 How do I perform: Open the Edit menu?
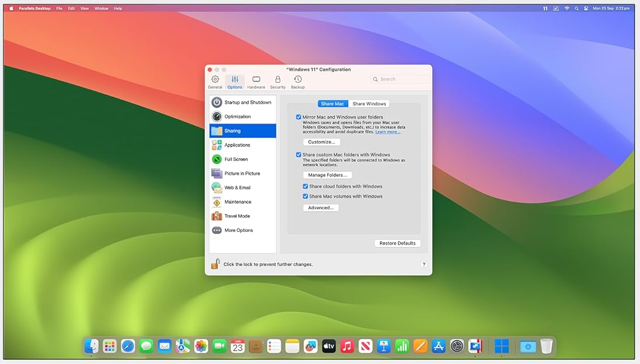coord(71,8)
